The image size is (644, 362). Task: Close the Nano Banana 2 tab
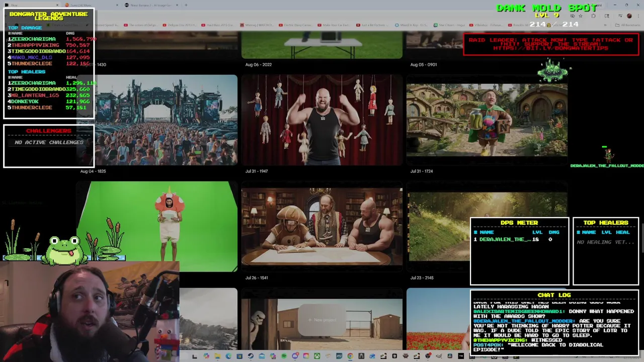177,5
